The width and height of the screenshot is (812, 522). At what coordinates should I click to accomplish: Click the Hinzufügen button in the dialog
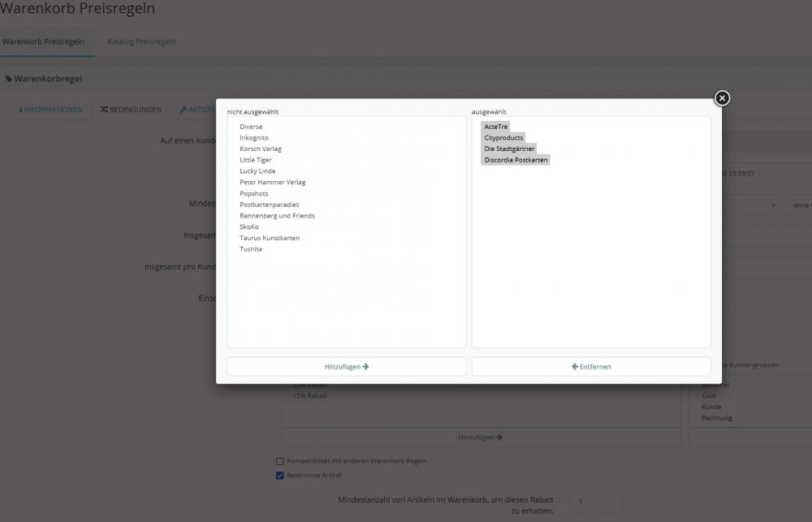[x=347, y=367]
